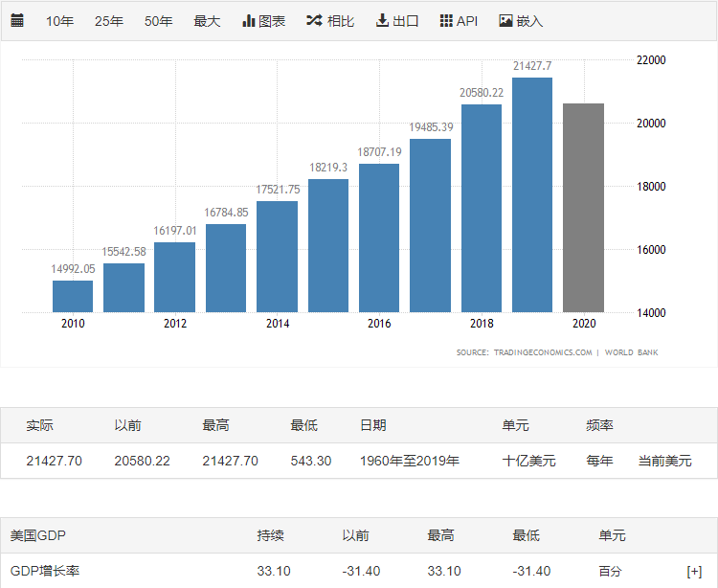The image size is (718, 588).
Task: Open the calendar date picker icon
Action: (x=17, y=21)
